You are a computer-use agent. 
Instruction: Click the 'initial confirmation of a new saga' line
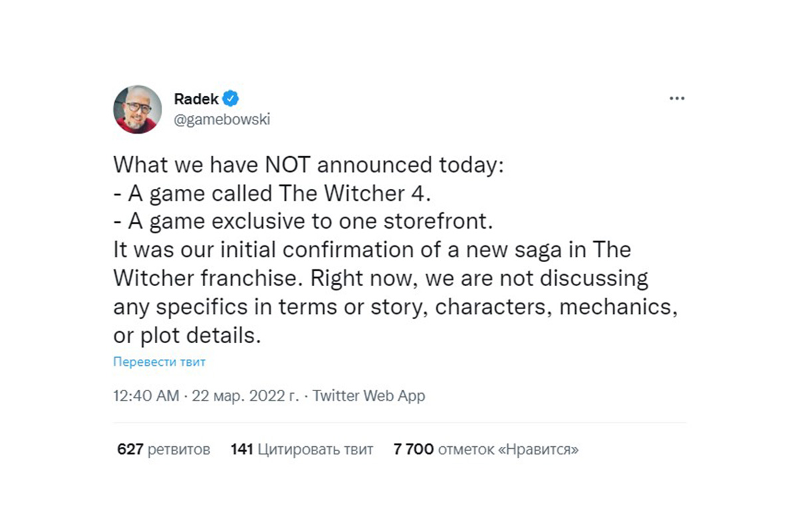coord(371,250)
